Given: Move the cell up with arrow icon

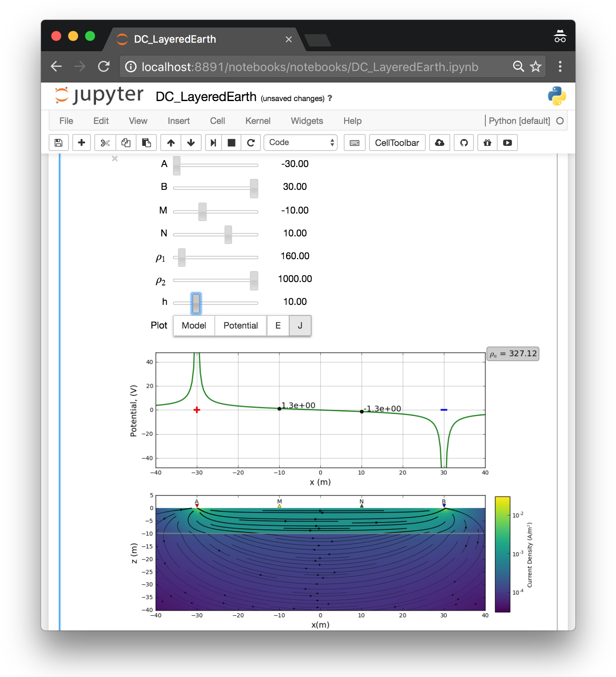Looking at the screenshot, I should pyautogui.click(x=171, y=143).
